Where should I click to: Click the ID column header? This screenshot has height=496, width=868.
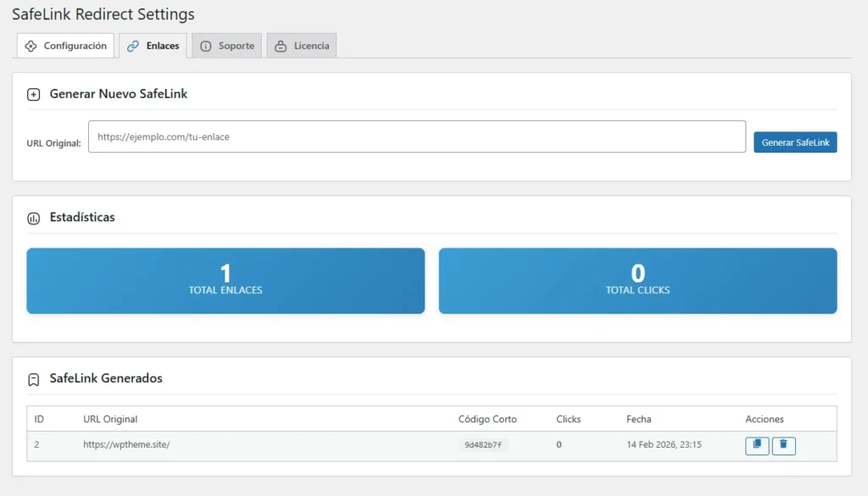click(39, 419)
